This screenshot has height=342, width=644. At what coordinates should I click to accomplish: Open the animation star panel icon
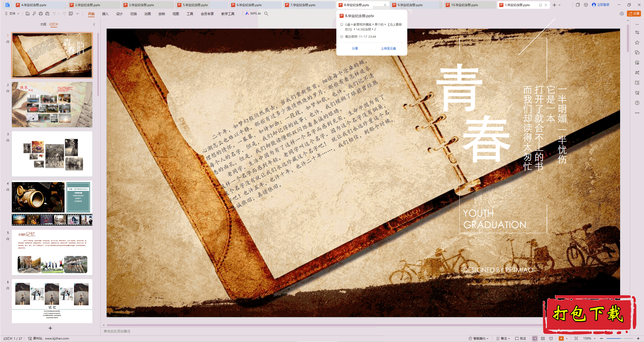637,42
